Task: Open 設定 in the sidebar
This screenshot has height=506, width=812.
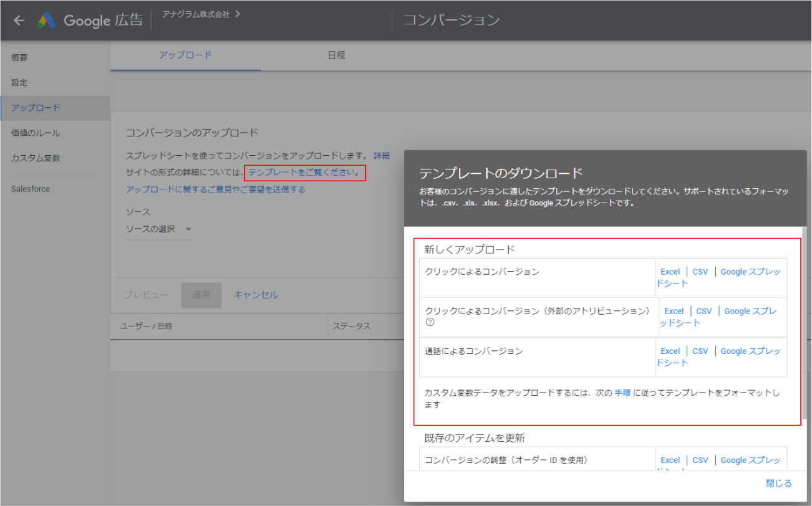Action: [19, 82]
